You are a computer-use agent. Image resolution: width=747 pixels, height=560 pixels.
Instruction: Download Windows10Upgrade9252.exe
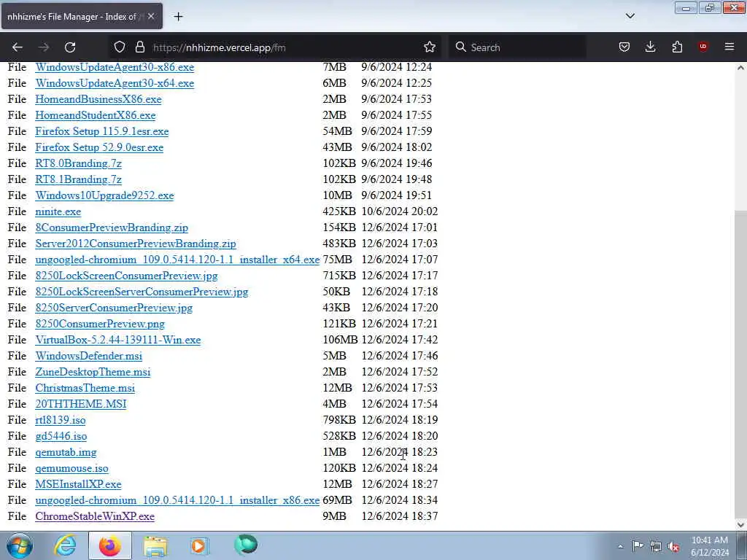[x=105, y=195]
